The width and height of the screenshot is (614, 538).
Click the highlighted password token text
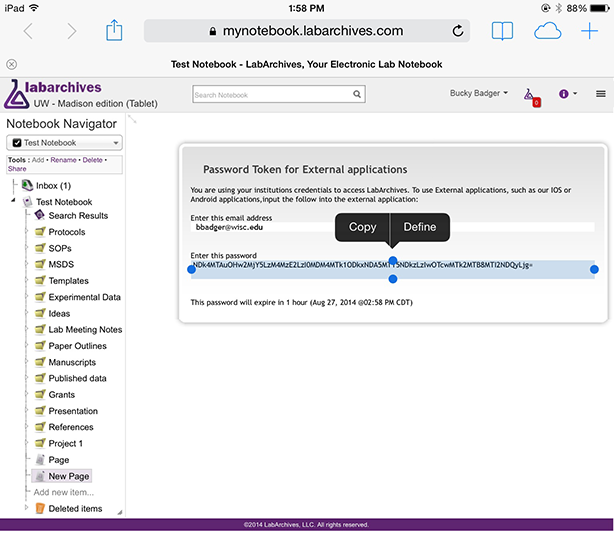[363, 265]
